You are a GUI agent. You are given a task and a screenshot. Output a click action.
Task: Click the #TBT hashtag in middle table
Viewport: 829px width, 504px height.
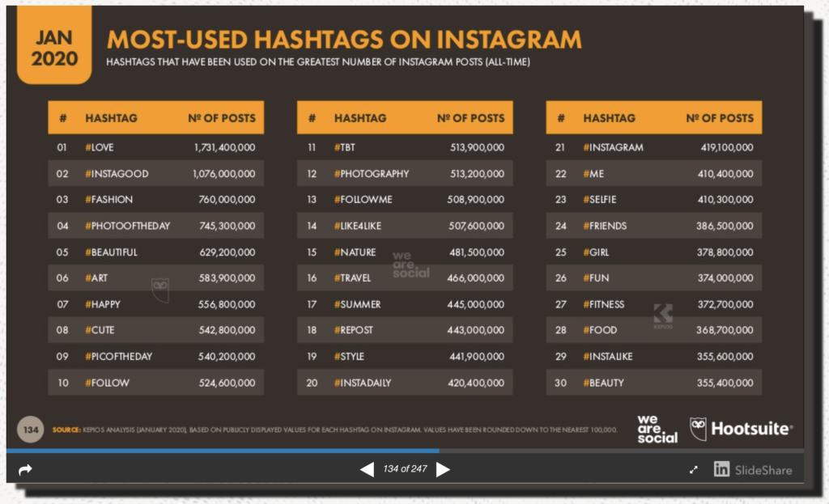[x=345, y=147]
